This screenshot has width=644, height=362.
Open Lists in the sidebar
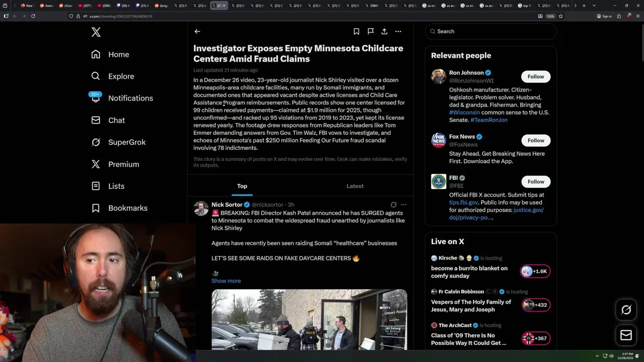[108, 186]
